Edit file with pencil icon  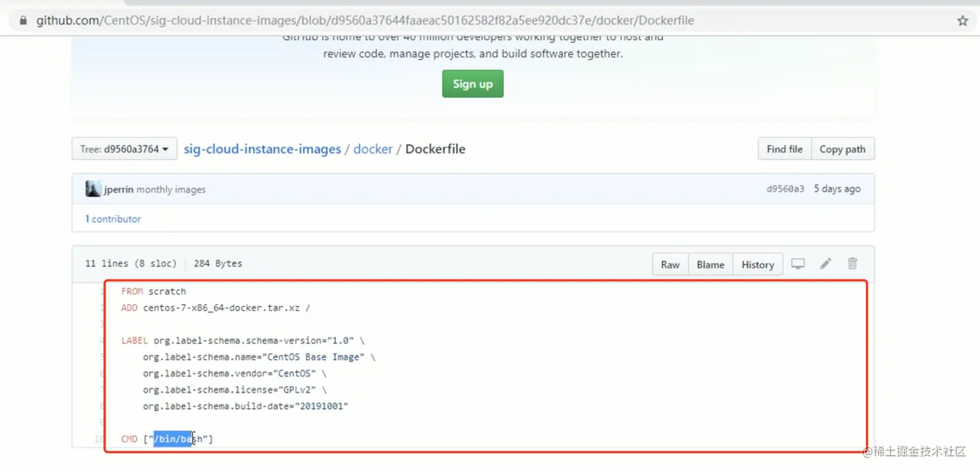825,264
